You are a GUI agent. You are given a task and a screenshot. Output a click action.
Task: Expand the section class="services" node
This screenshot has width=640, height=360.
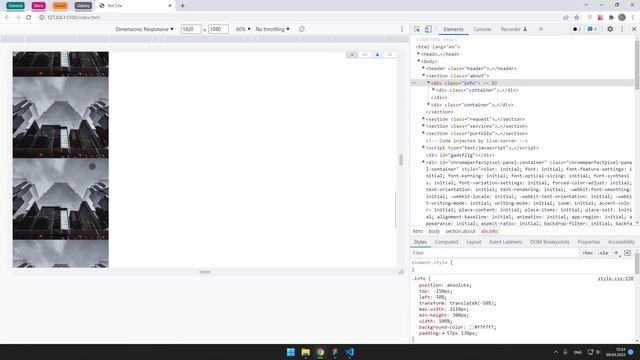[423, 126]
